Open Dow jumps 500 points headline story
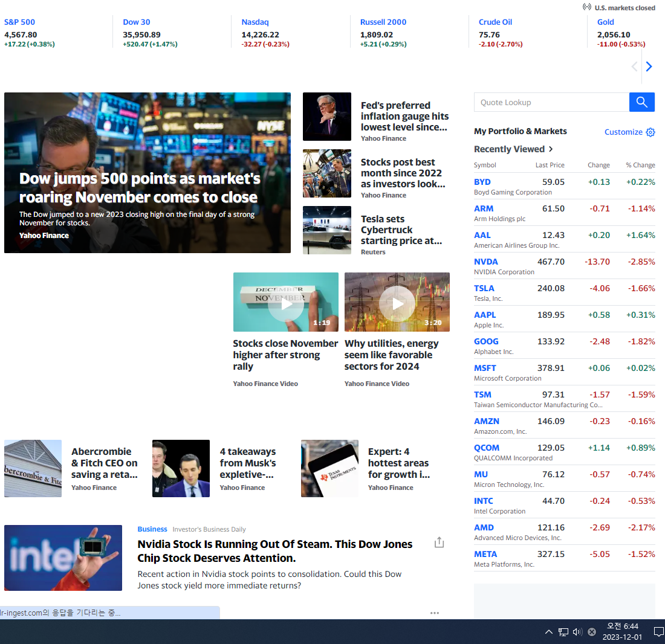Screen dimensions: 665x644 [140, 188]
